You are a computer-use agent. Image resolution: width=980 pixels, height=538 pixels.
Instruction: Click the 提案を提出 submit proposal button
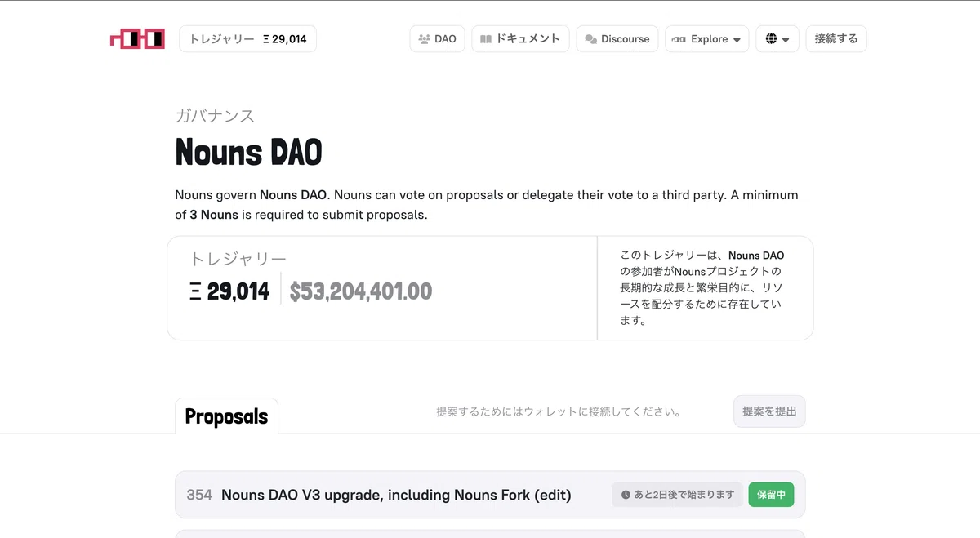(x=769, y=411)
